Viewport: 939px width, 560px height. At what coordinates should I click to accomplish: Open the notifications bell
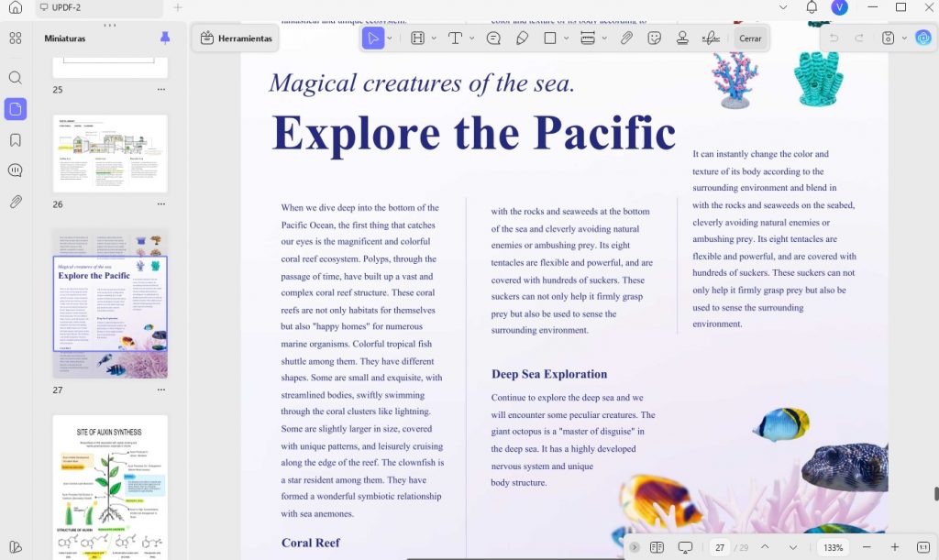[812, 7]
